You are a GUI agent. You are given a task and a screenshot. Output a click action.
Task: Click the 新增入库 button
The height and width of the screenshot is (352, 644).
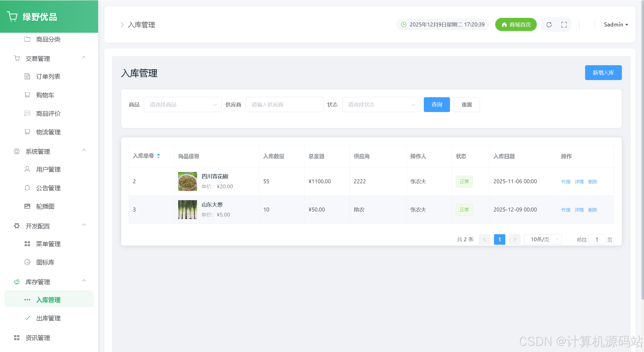pyautogui.click(x=603, y=73)
